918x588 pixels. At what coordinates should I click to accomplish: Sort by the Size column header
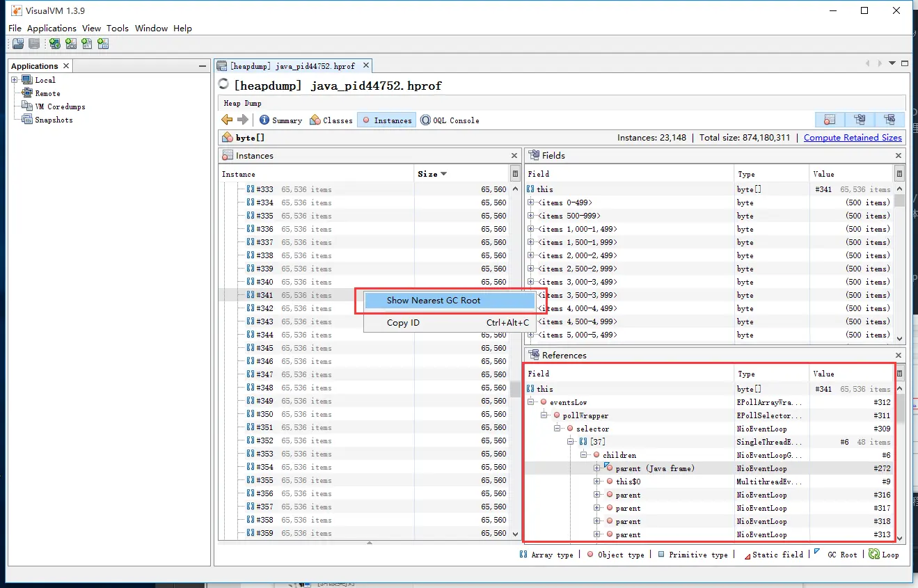coord(461,174)
